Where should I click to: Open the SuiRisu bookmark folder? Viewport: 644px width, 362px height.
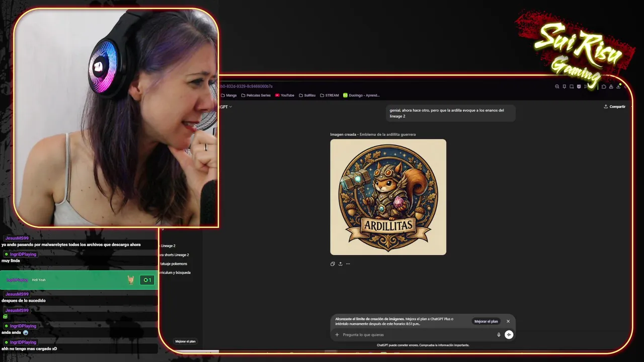[x=307, y=95]
